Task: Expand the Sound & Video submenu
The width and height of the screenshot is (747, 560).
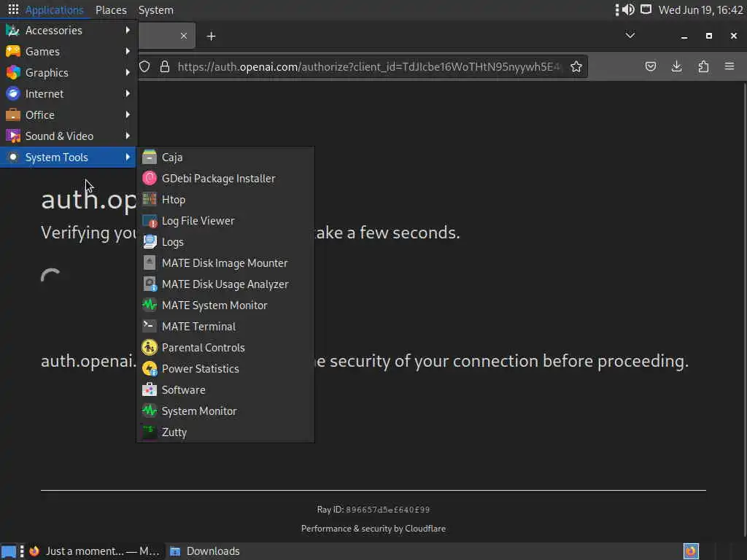Action: (x=69, y=136)
